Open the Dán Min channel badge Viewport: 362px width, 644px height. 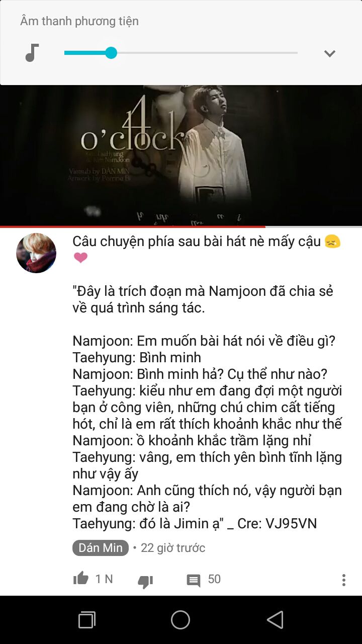point(101,548)
